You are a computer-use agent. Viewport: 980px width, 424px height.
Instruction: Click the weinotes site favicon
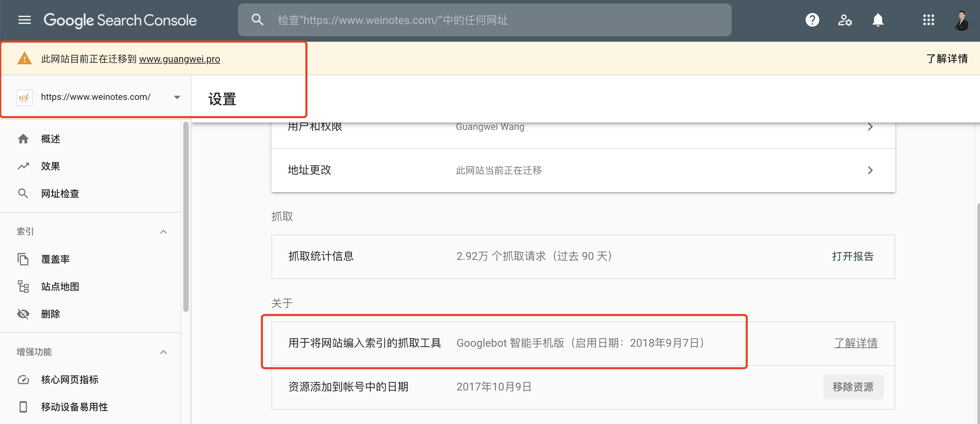(24, 97)
